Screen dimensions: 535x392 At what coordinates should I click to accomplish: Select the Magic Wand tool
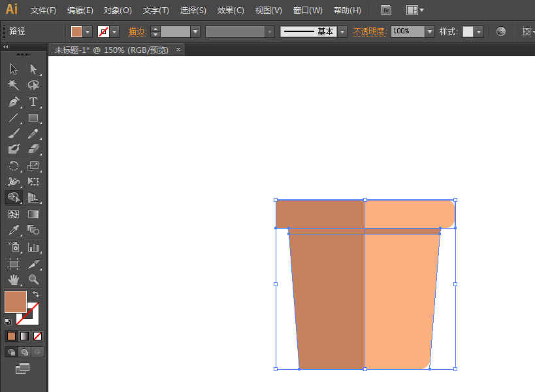(x=14, y=85)
